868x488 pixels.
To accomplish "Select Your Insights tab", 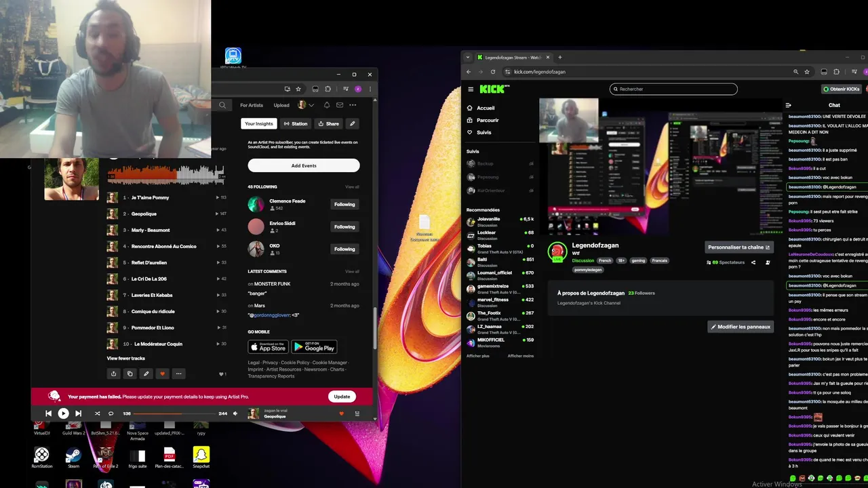I will 259,123.
